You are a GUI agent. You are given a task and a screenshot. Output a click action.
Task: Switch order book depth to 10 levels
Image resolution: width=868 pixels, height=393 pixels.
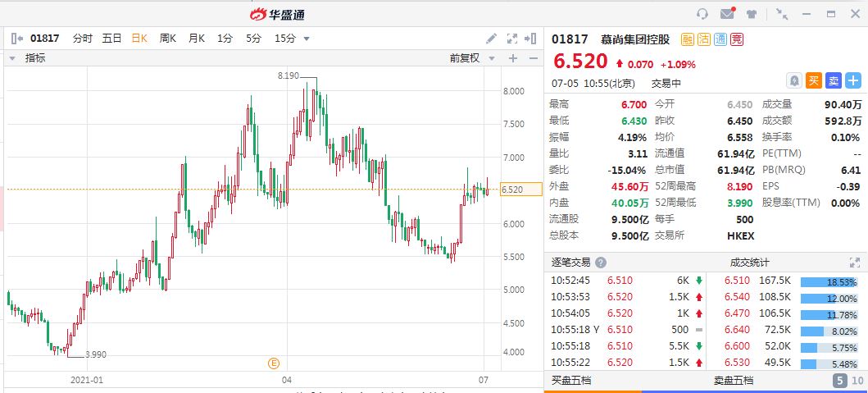pyautogui.click(x=856, y=381)
